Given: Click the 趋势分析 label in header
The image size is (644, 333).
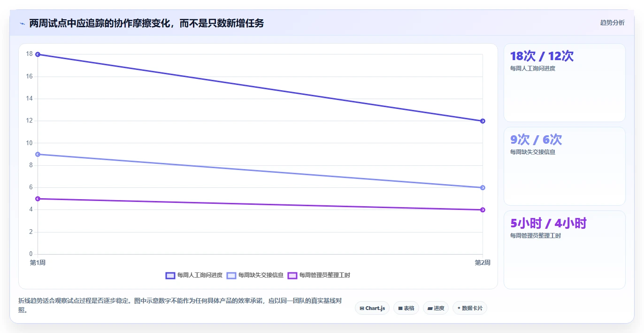Looking at the screenshot, I should (x=612, y=23).
